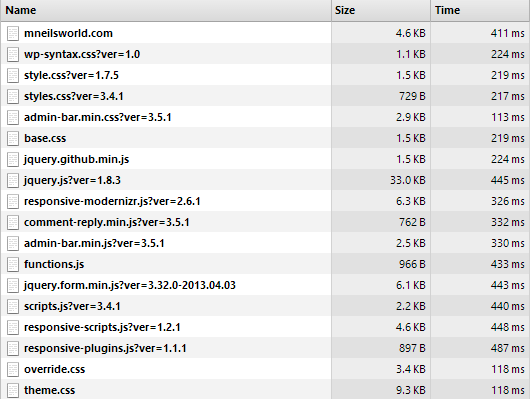Click the file icon beside theme.css
The image size is (530, 399).
(x=13, y=390)
